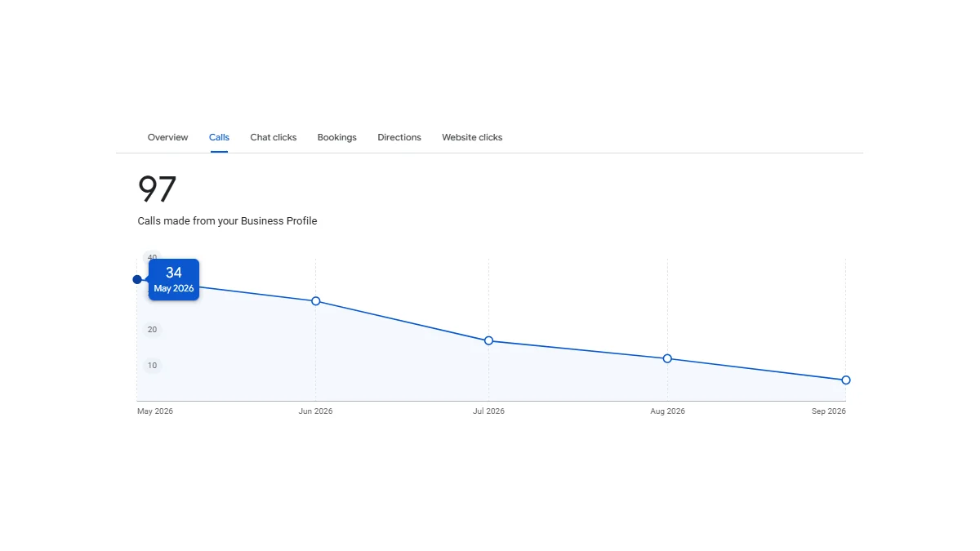This screenshot has height=551, width=980.
Task: Go to the Bookings tab
Action: pyautogui.click(x=337, y=137)
